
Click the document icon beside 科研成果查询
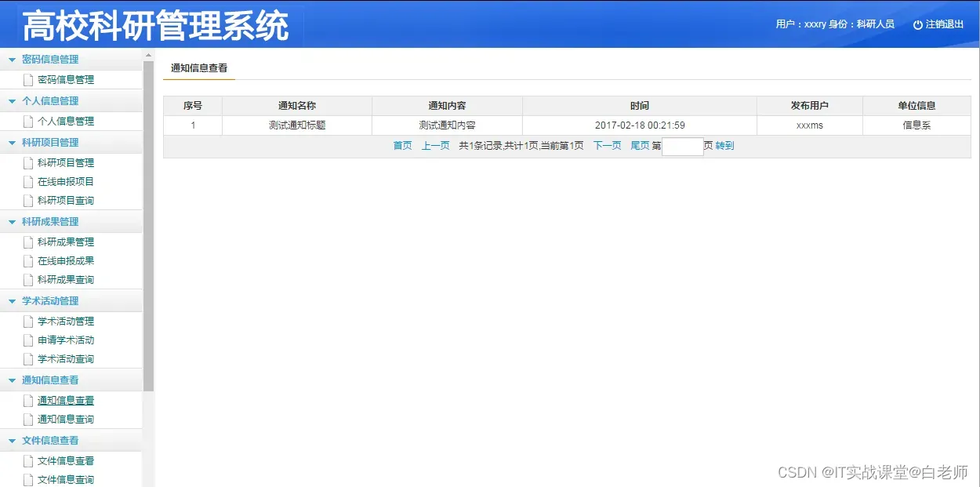[28, 279]
